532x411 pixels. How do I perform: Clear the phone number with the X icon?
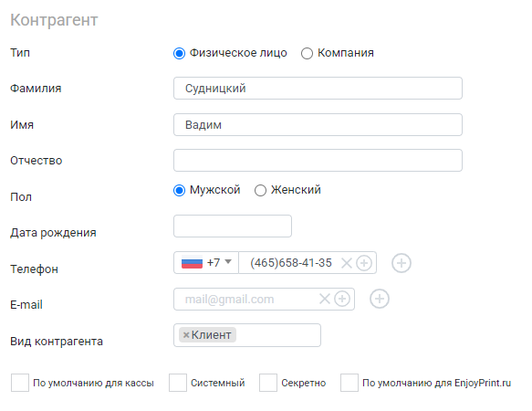pyautogui.click(x=347, y=263)
